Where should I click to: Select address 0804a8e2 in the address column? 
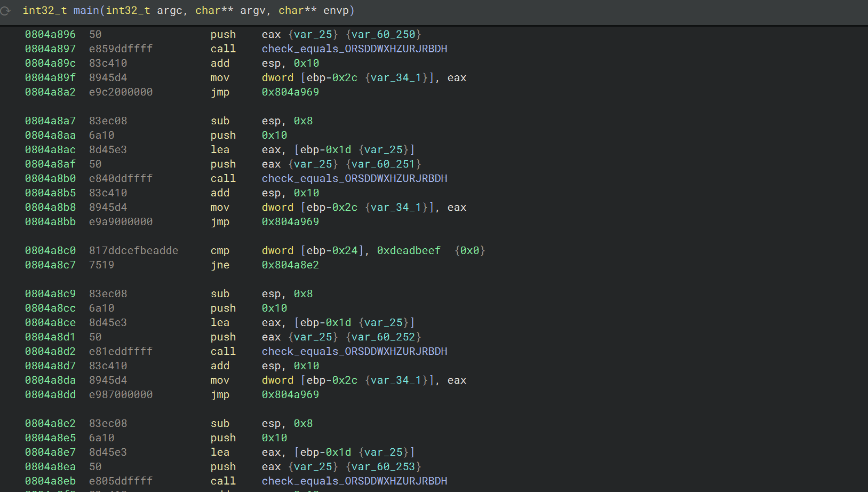pos(50,424)
